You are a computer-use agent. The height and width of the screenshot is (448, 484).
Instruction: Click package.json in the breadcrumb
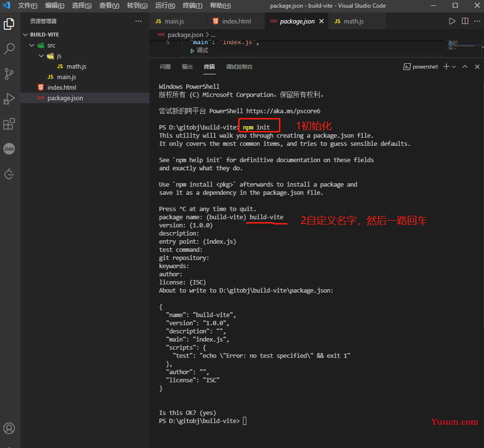coord(185,35)
